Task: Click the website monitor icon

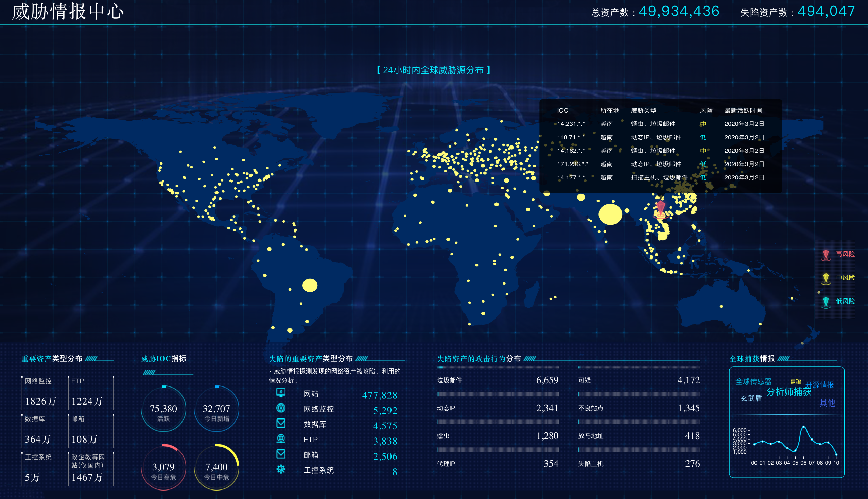Action: (281, 392)
